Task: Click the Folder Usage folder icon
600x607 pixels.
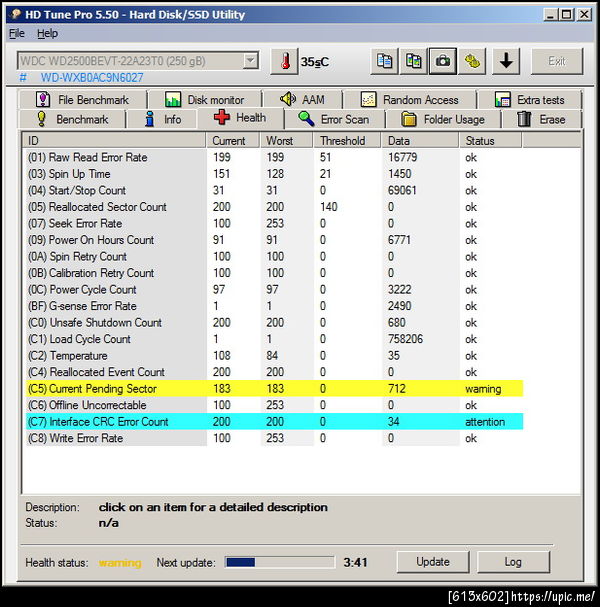Action: pyautogui.click(x=408, y=119)
